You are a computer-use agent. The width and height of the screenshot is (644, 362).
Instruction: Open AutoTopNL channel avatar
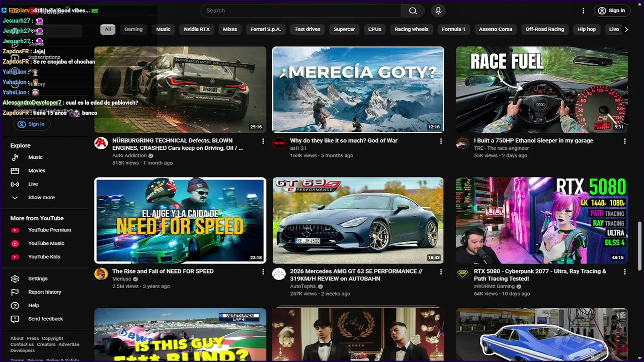tap(279, 274)
